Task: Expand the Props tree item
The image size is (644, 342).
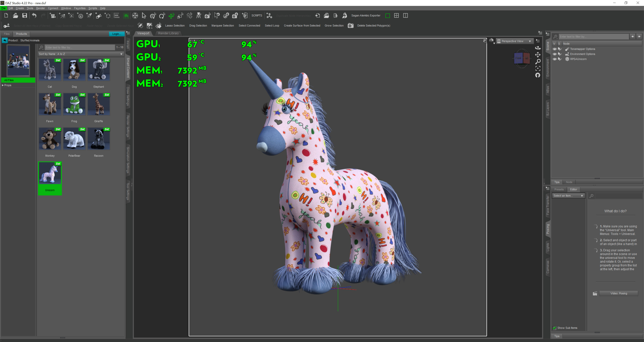Action: 3,85
